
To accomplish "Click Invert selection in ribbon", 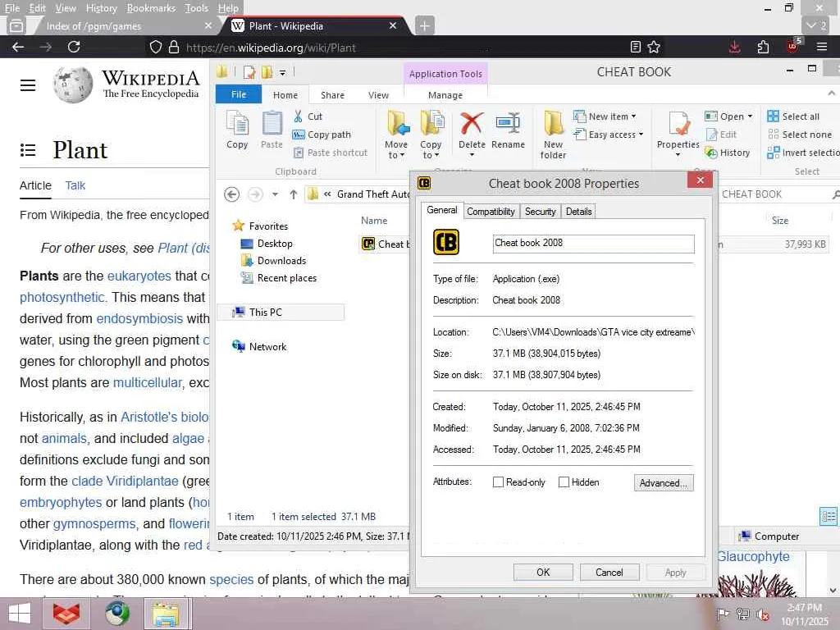I will click(x=803, y=153).
